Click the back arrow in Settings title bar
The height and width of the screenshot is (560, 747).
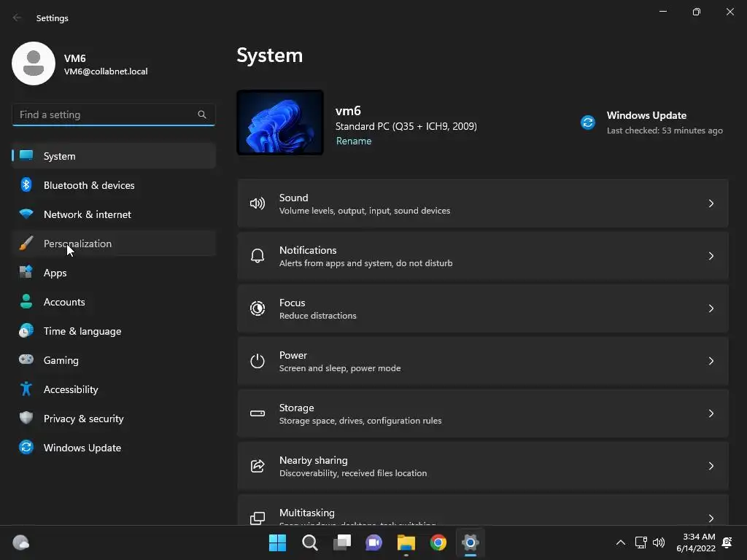pyautogui.click(x=18, y=17)
